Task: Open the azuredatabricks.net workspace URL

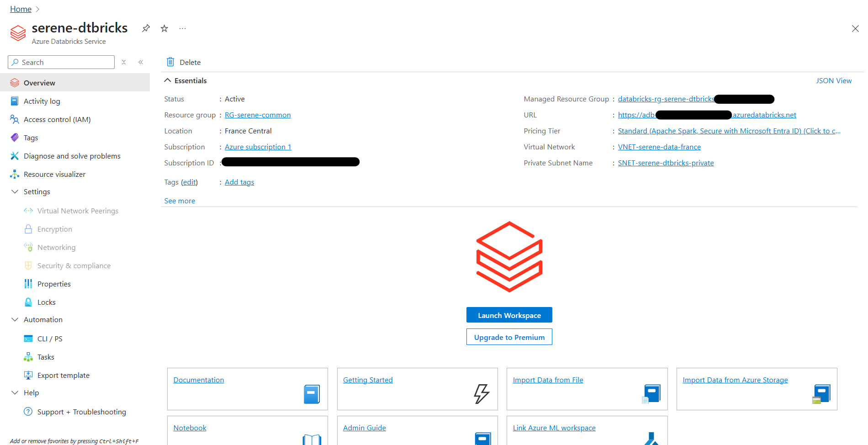Action: [707, 115]
